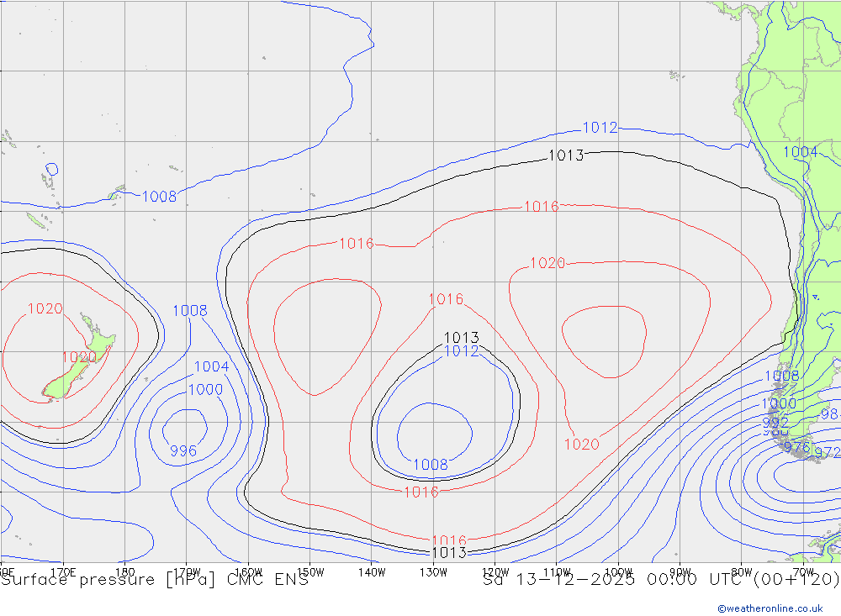Click the 130W longitude axis label

tap(433, 572)
